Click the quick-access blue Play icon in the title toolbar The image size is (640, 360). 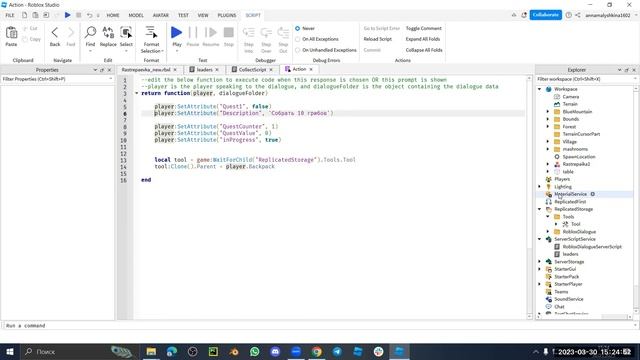pos(68,15)
